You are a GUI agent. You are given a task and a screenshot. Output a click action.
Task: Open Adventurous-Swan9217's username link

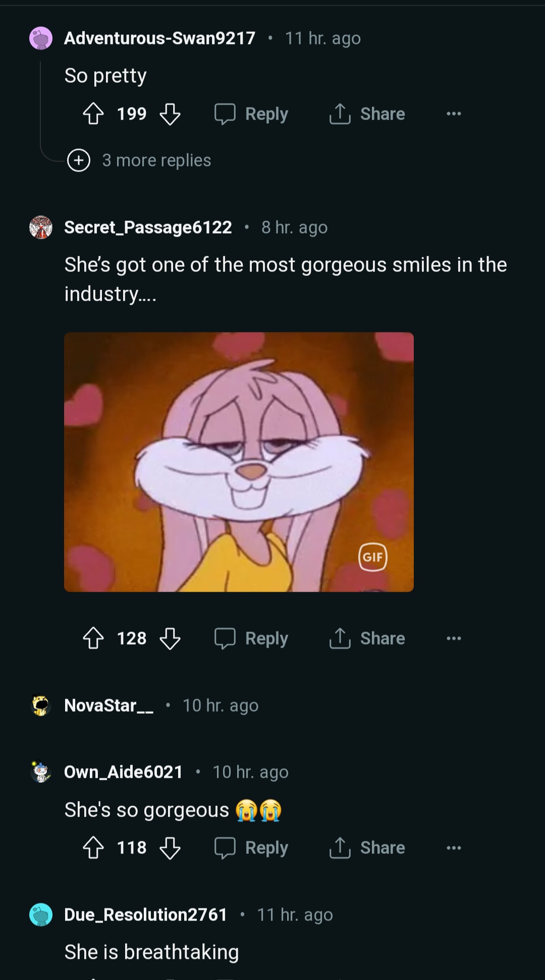159,38
